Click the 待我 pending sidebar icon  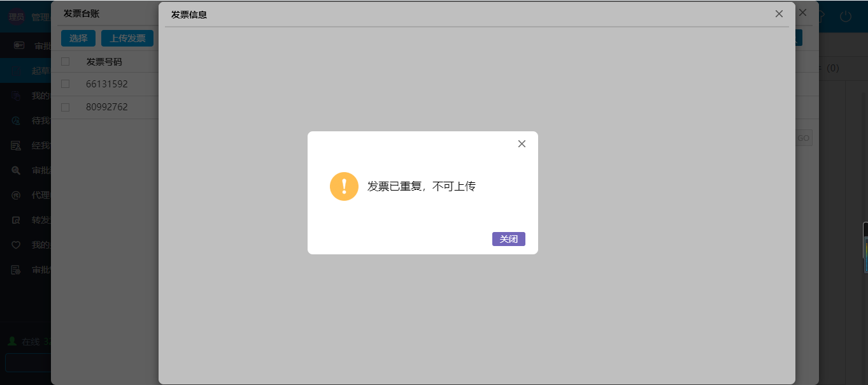[17, 120]
